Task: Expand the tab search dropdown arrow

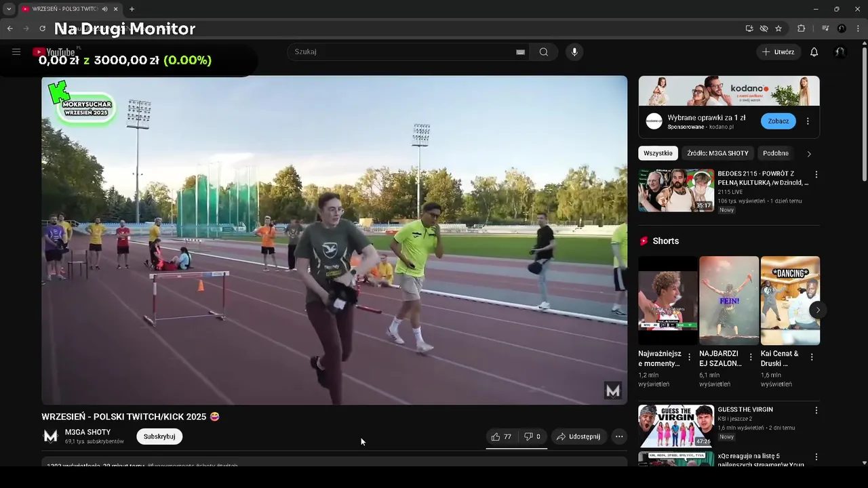Action: pos(8,9)
